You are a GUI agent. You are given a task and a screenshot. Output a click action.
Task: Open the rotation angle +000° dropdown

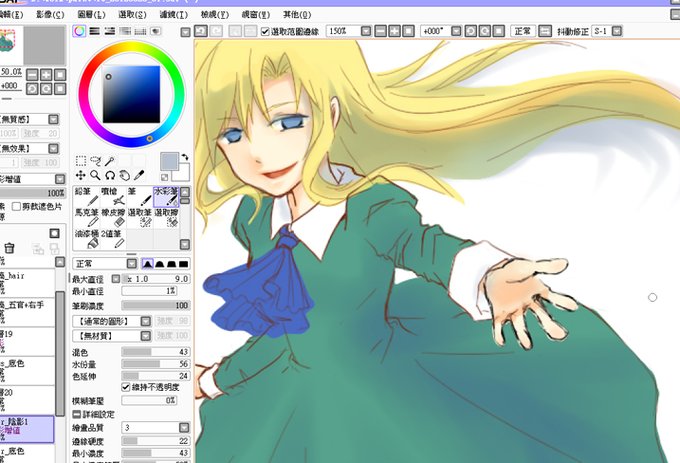coord(456,31)
